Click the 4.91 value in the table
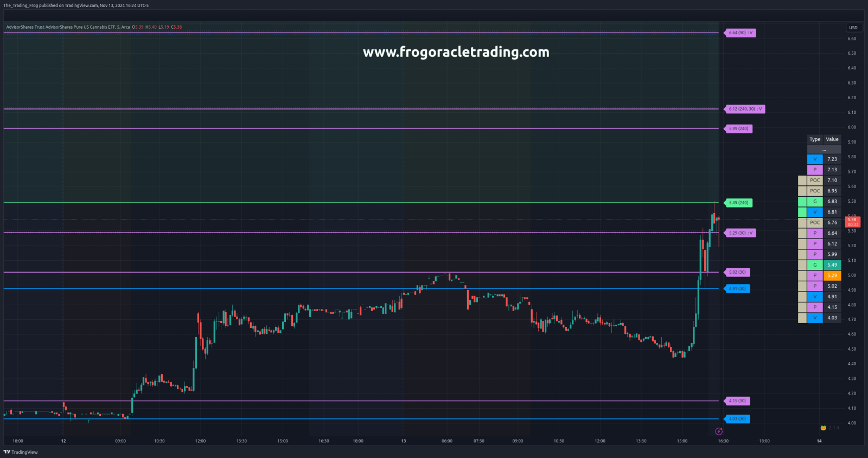868x458 pixels. [832, 296]
